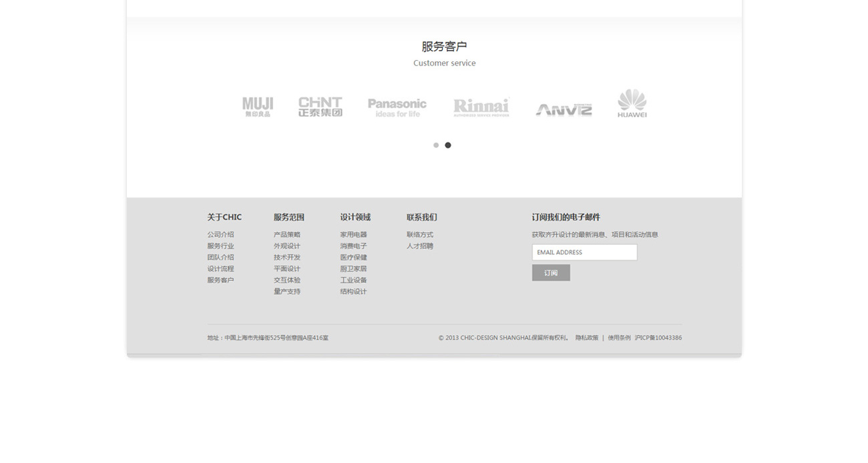868x463 pixels.
Task: Click the 关于CHIC footer heading
Action: (x=224, y=217)
